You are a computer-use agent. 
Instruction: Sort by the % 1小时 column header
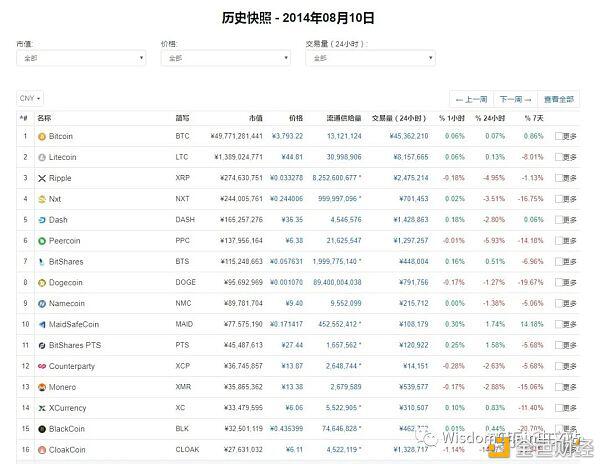pos(452,118)
